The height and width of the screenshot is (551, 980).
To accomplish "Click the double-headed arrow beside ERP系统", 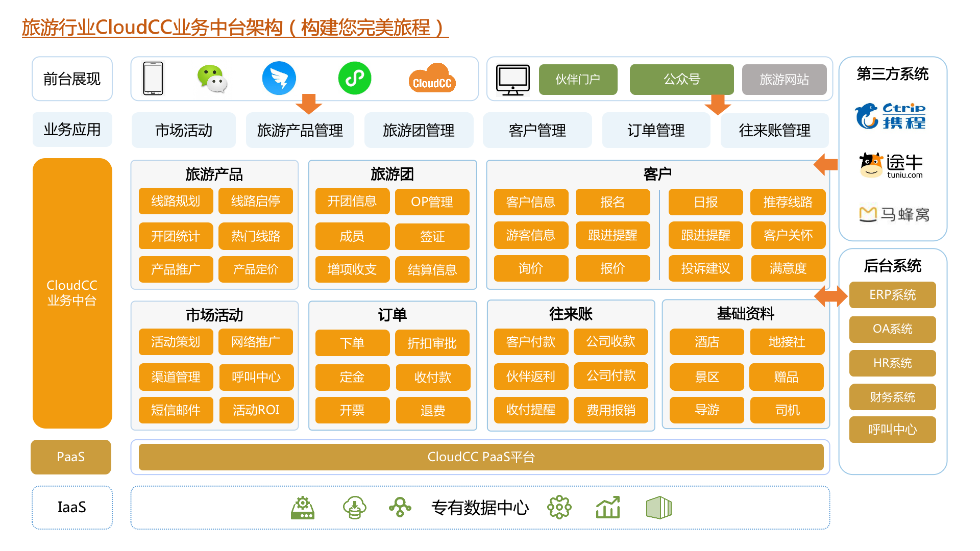I will (830, 296).
